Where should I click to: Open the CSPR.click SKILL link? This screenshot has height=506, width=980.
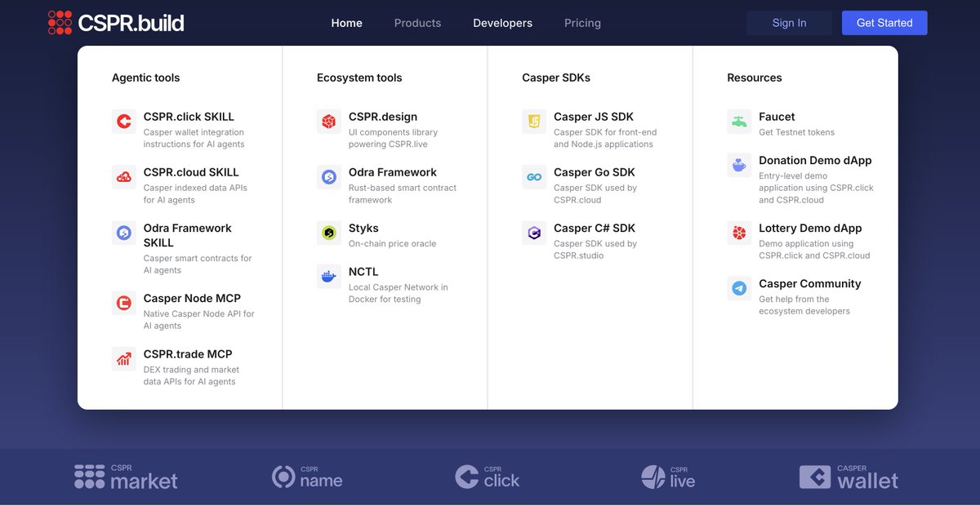click(x=189, y=117)
